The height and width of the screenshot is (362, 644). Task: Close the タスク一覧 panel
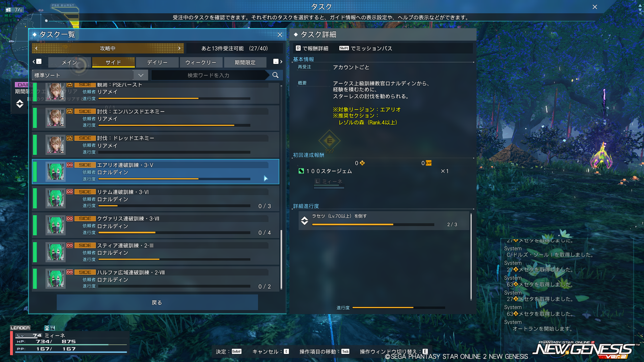(x=280, y=35)
